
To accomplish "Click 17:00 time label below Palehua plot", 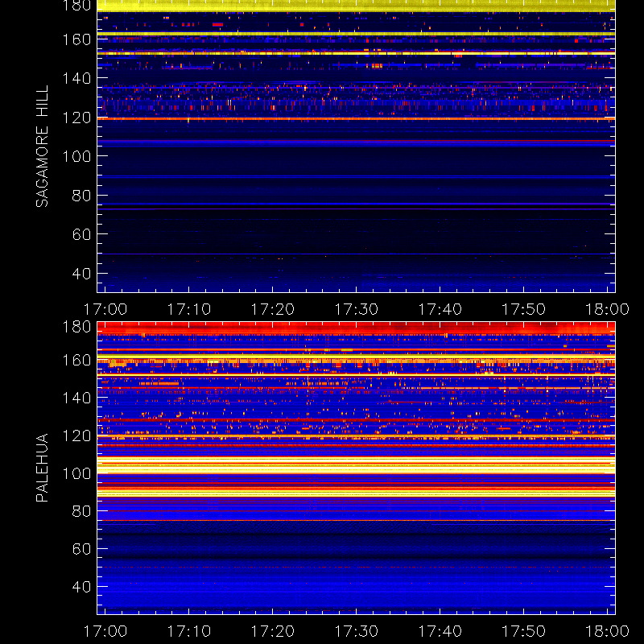I will click(x=105, y=631).
